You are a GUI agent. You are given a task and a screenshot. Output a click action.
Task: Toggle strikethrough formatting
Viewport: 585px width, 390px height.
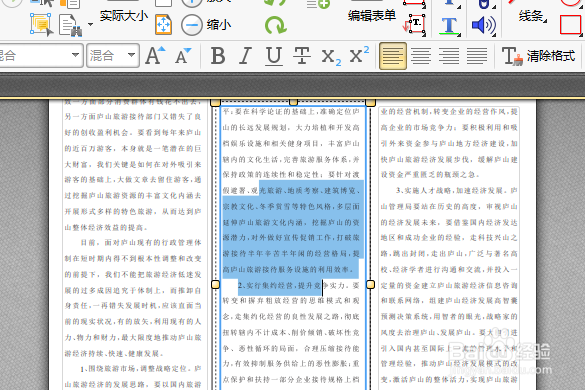(302, 56)
